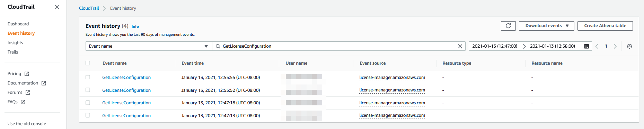Click event source for 12:55:55 row
Viewport: 644px width, 129px height.
coord(392,78)
